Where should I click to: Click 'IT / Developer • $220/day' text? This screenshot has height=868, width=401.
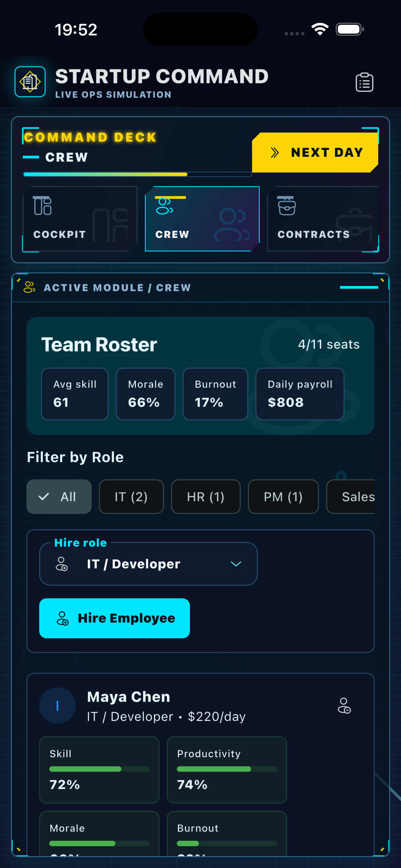[167, 717]
